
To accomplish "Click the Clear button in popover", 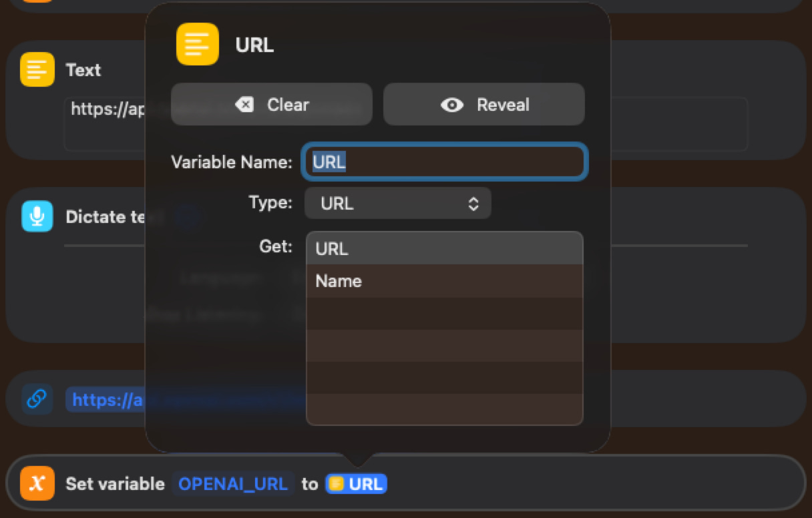I will (x=271, y=104).
